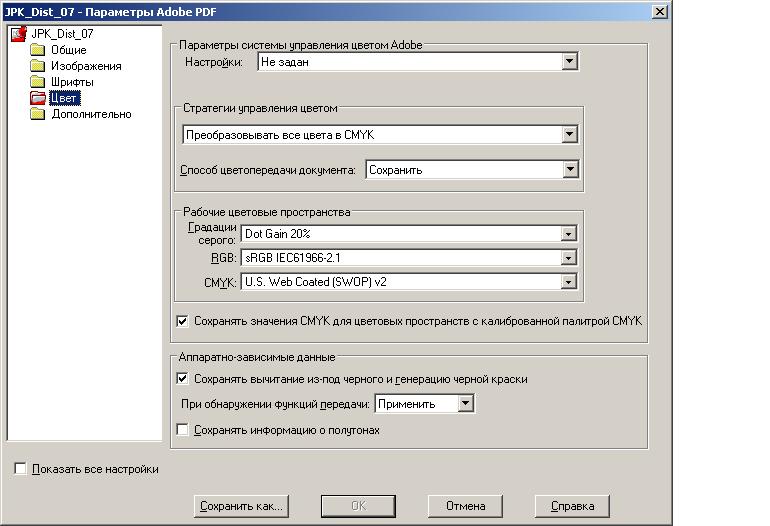Screen dimensions: 770x526
Task: Close the Параметры Adobe PDF dialog
Action: point(660,11)
